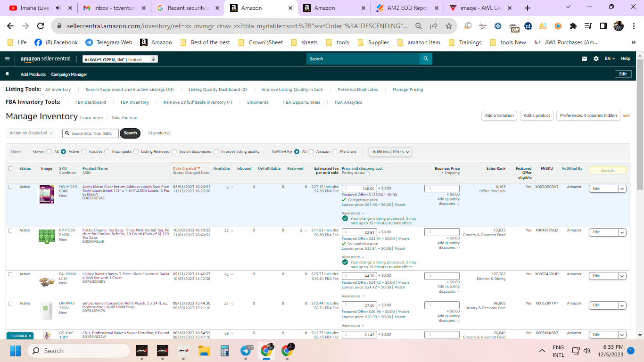This screenshot has width=644, height=362.
Task: Click the Search SKU, Title, ISBN input field
Action: [91, 133]
